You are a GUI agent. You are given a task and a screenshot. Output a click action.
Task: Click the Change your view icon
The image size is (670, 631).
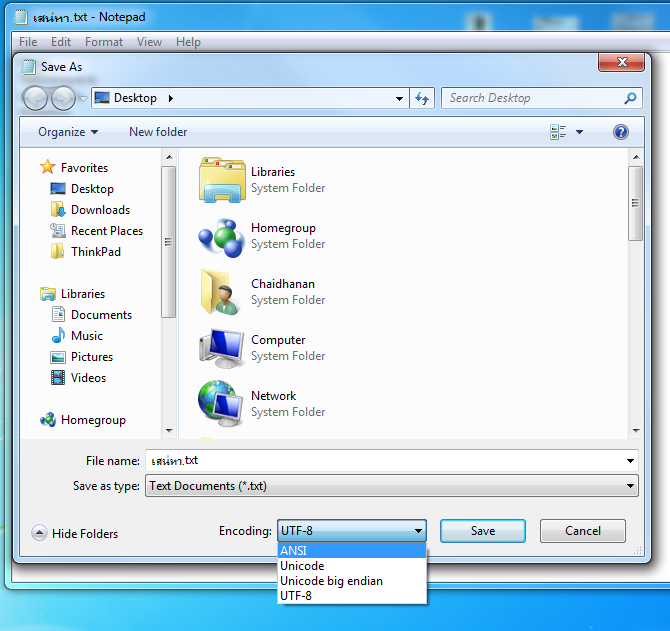[558, 132]
